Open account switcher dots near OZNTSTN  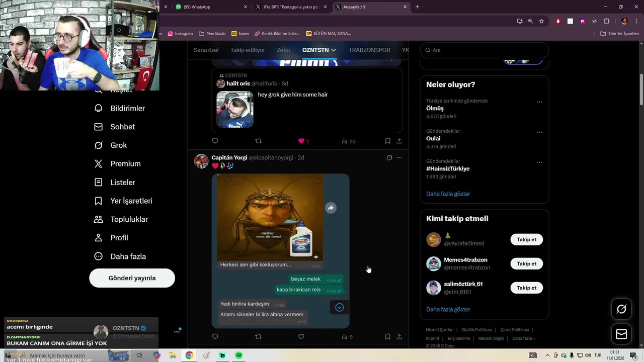point(177,331)
